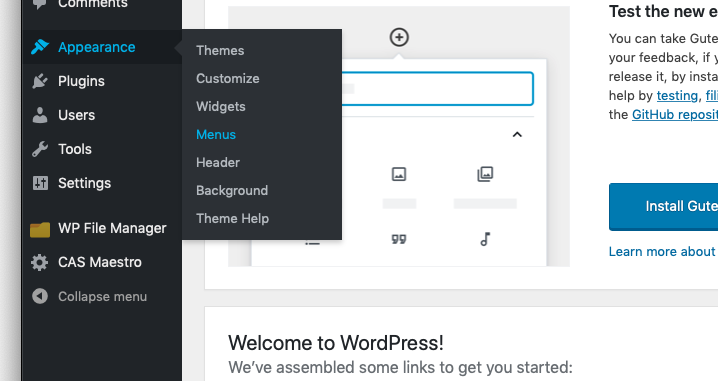Viewport: 718px width, 381px height.
Task: Click the gallery block icon
Action: pos(485,174)
